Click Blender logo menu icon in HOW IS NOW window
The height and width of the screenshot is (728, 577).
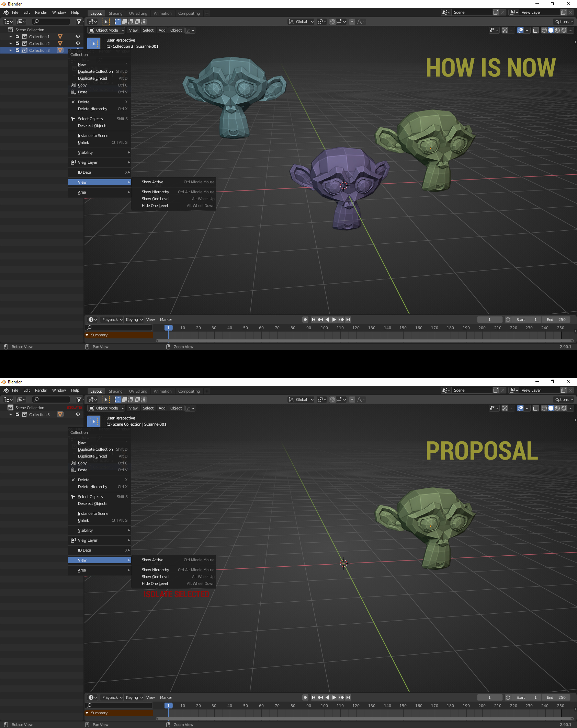6,12
